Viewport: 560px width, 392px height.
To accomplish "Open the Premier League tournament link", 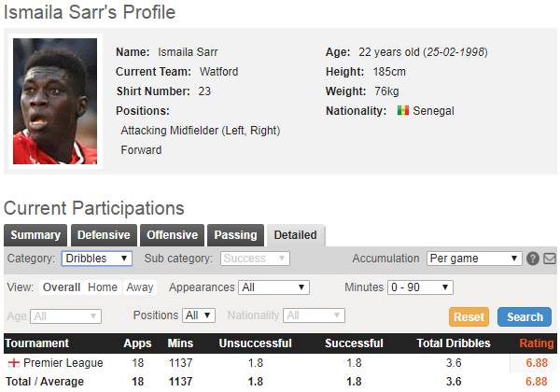I will (63, 362).
